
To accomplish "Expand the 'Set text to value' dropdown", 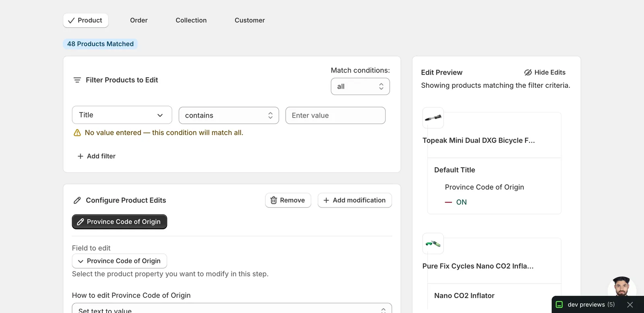I will click(232, 309).
